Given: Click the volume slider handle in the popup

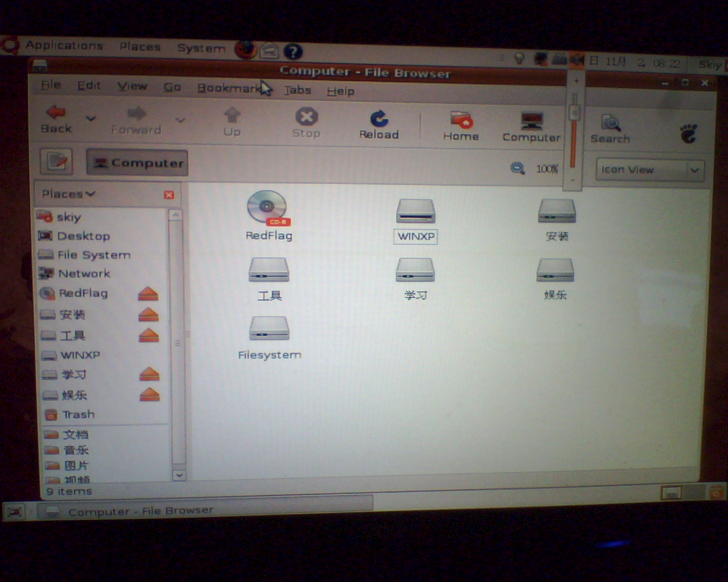Looking at the screenshot, I should point(574,112).
